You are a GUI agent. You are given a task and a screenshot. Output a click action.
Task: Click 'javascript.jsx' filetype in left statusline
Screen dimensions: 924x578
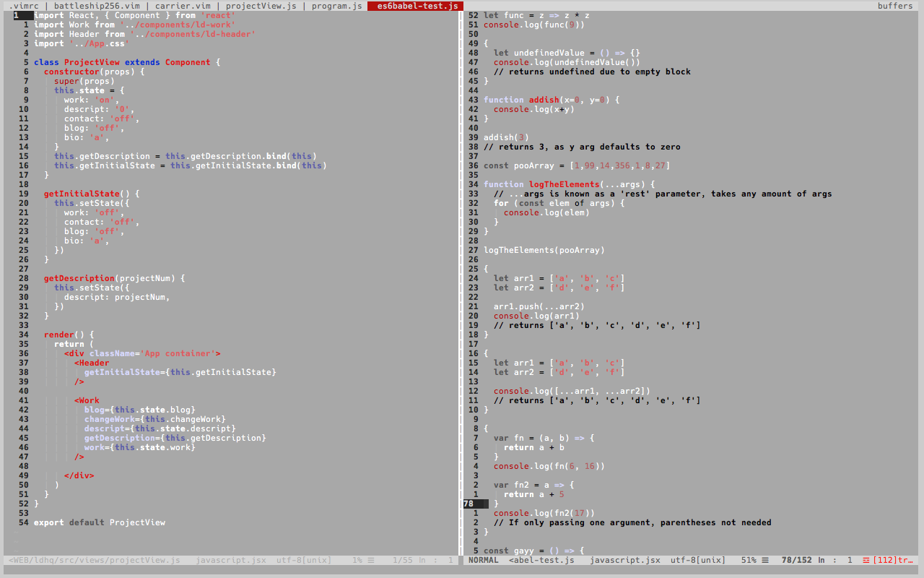click(x=231, y=560)
